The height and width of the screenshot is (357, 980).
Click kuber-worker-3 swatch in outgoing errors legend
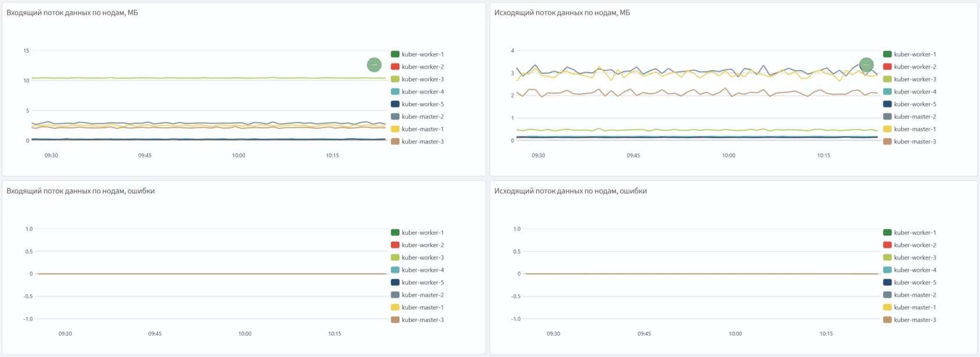pyautogui.click(x=887, y=257)
